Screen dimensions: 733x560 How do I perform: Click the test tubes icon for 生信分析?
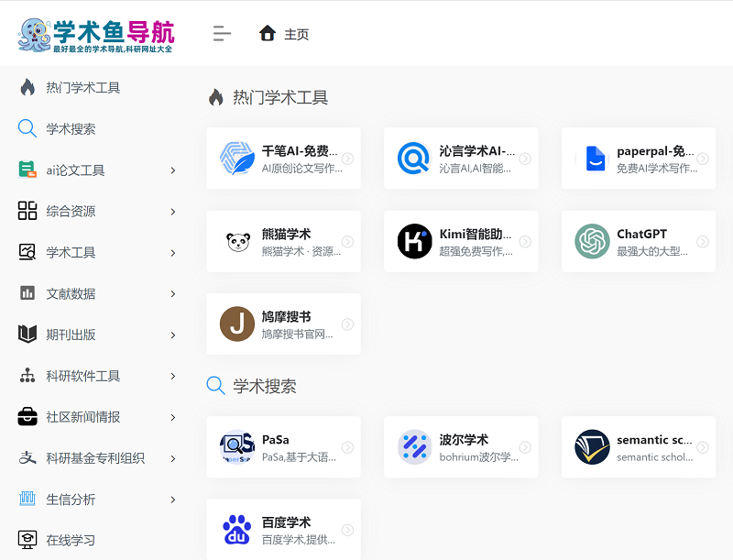tap(27, 499)
